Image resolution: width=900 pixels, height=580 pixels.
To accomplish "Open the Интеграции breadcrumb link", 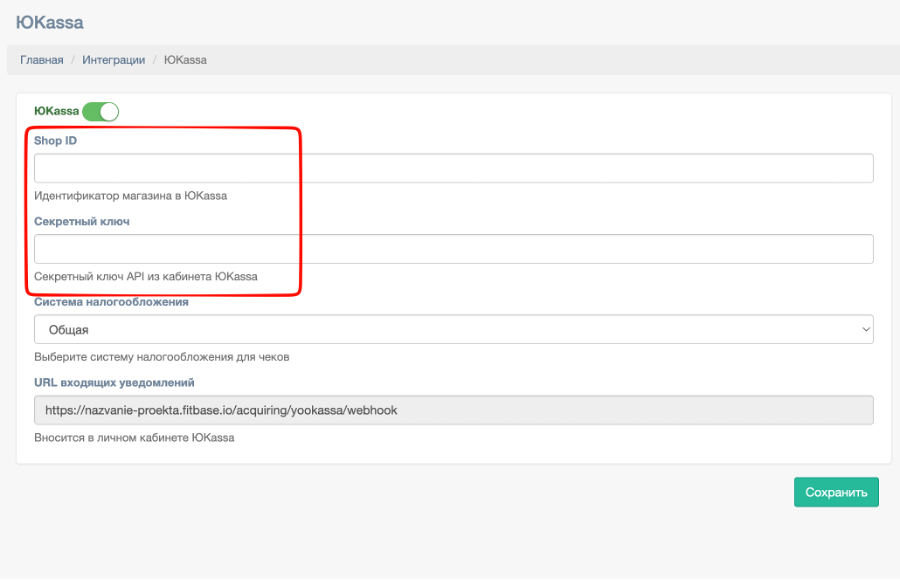I will pyautogui.click(x=114, y=60).
